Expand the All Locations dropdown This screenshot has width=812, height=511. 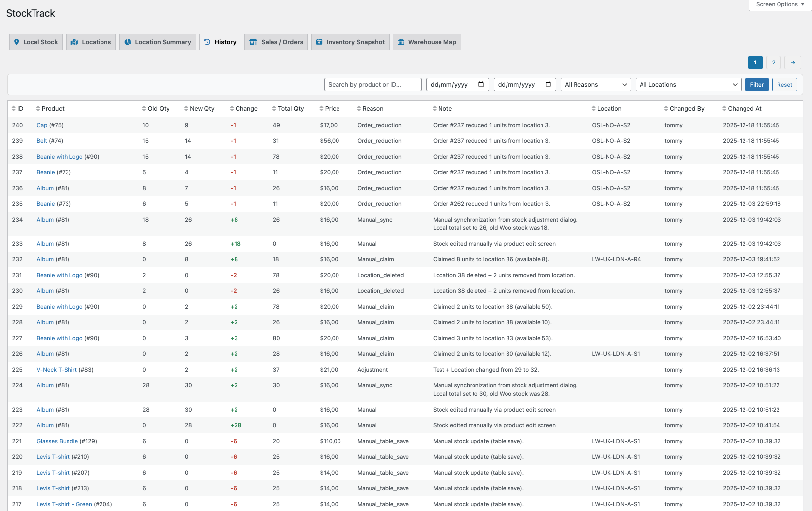tap(688, 85)
